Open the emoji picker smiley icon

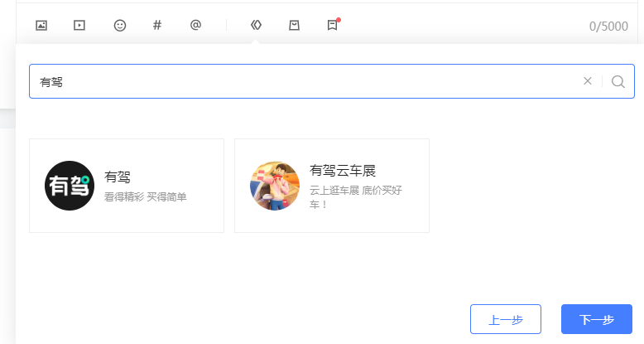pyautogui.click(x=119, y=26)
